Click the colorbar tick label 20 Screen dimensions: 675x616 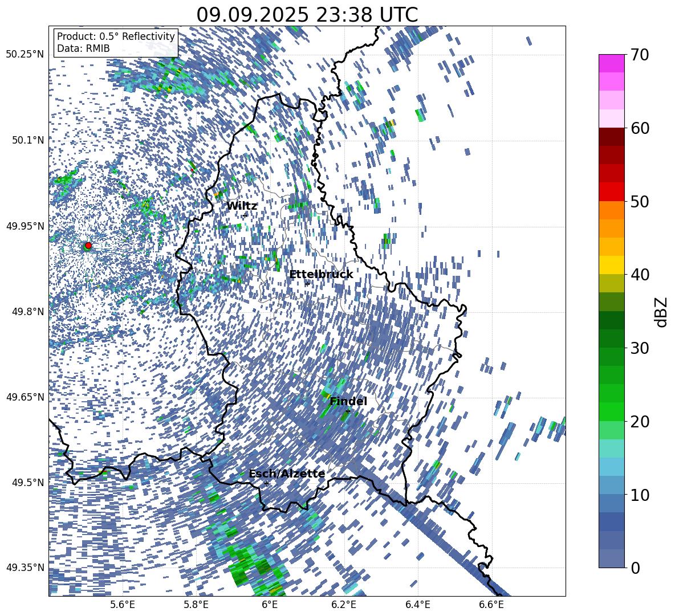tap(640, 422)
